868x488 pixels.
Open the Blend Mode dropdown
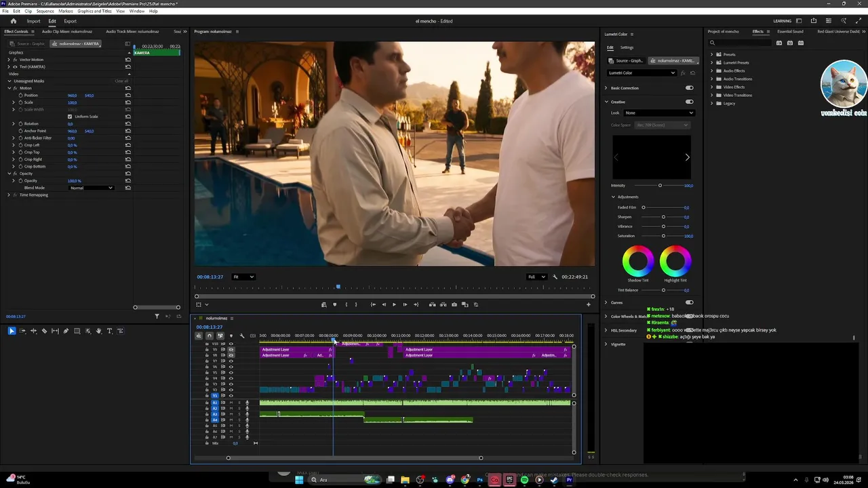[92, 188]
